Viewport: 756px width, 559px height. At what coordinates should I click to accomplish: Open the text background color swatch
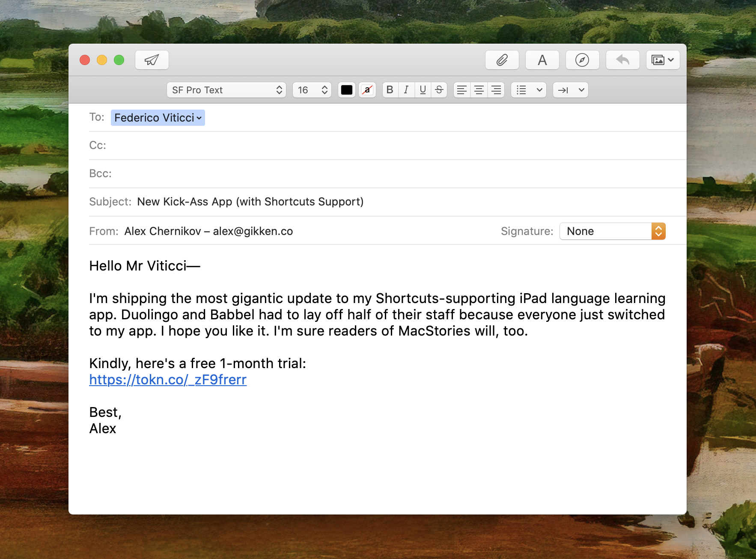tap(367, 90)
